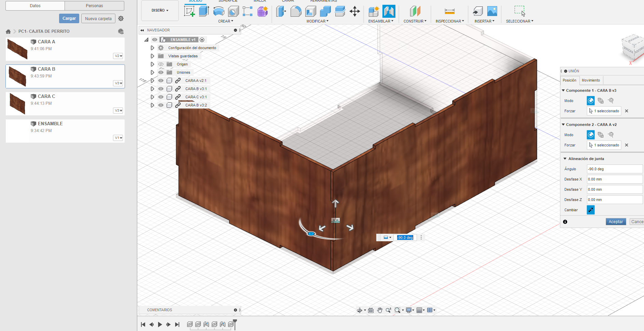Viewport: 644px width, 331px height.
Task: Select the Joint tool in Ensamblar
Action: pos(389,11)
